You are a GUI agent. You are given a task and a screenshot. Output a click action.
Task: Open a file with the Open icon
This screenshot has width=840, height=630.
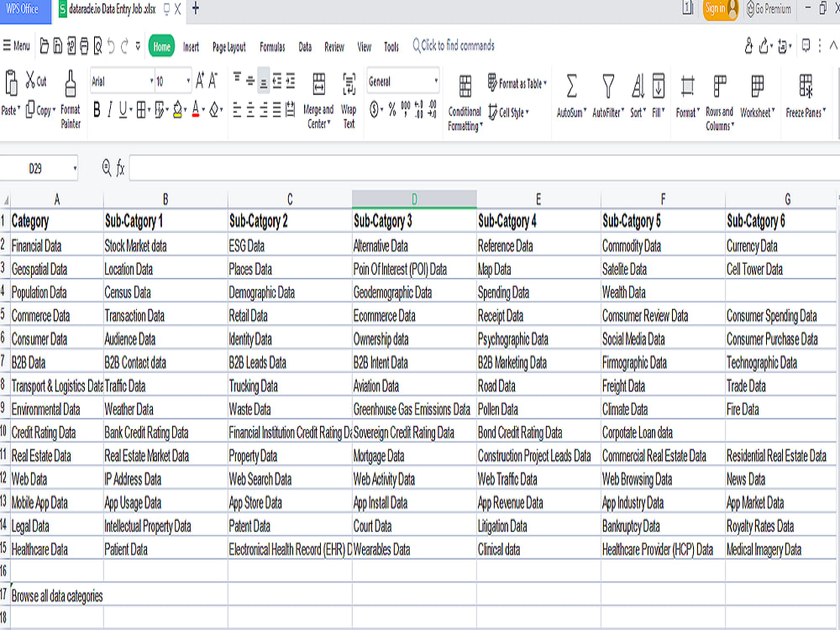[x=45, y=46]
